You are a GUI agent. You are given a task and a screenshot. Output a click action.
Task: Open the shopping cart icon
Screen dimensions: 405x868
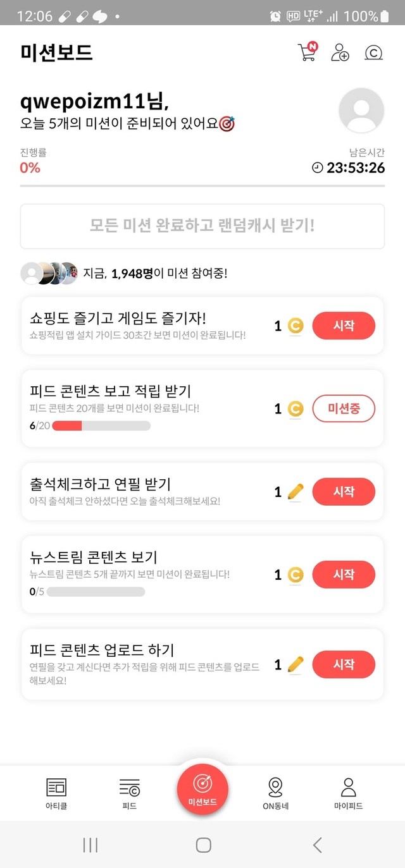tap(307, 52)
